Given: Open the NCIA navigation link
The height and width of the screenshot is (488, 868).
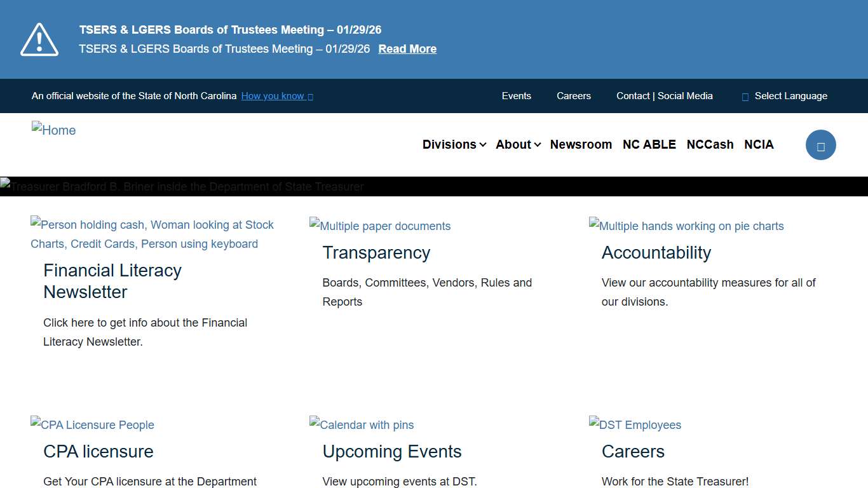Looking at the screenshot, I should (x=759, y=144).
